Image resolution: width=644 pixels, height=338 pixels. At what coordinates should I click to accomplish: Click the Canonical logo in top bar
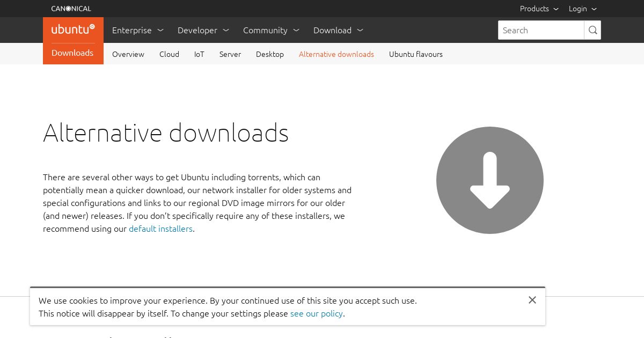point(71,9)
